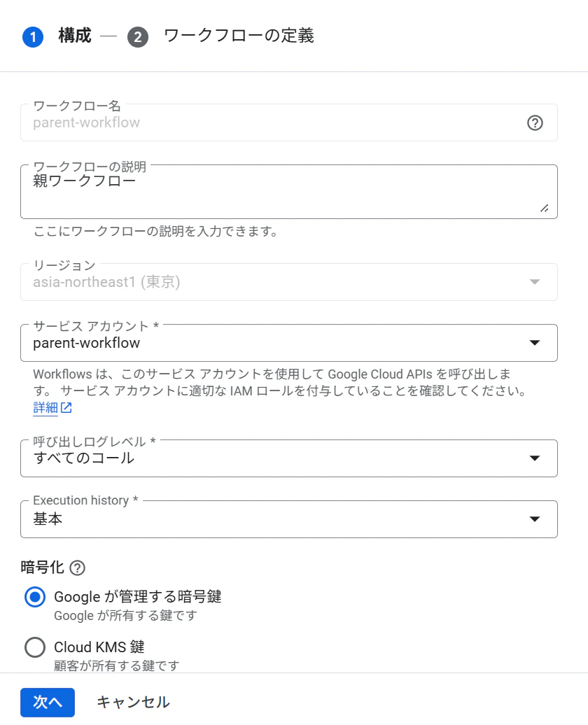Open the 詳細 link
Viewport: 588px width, 725px height.
(45, 408)
